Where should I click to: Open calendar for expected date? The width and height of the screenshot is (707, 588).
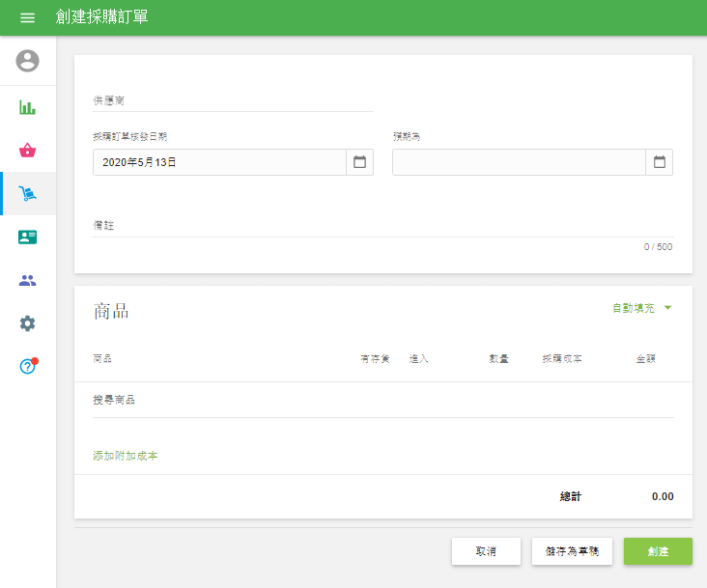click(660, 162)
